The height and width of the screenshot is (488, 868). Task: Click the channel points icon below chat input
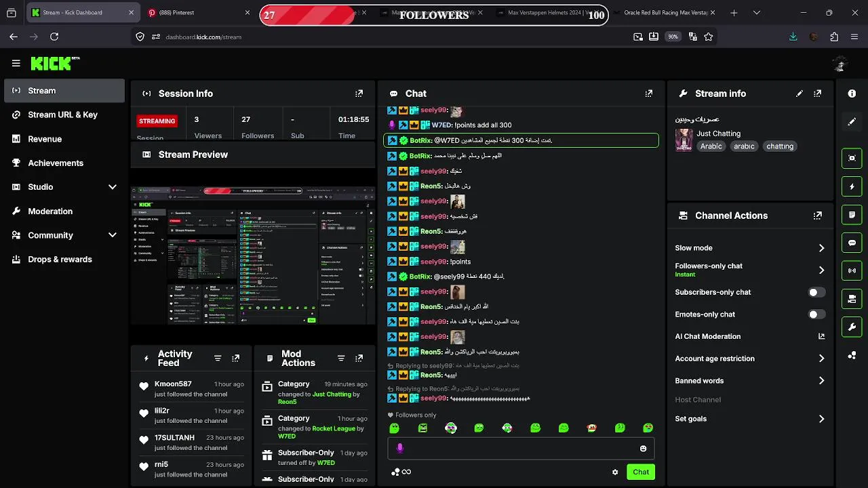[x=395, y=472]
